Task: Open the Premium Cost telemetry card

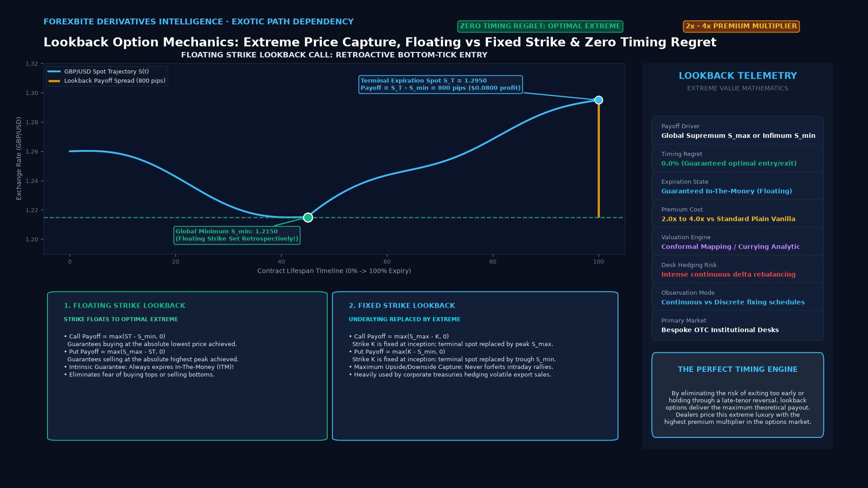Action: (x=738, y=214)
